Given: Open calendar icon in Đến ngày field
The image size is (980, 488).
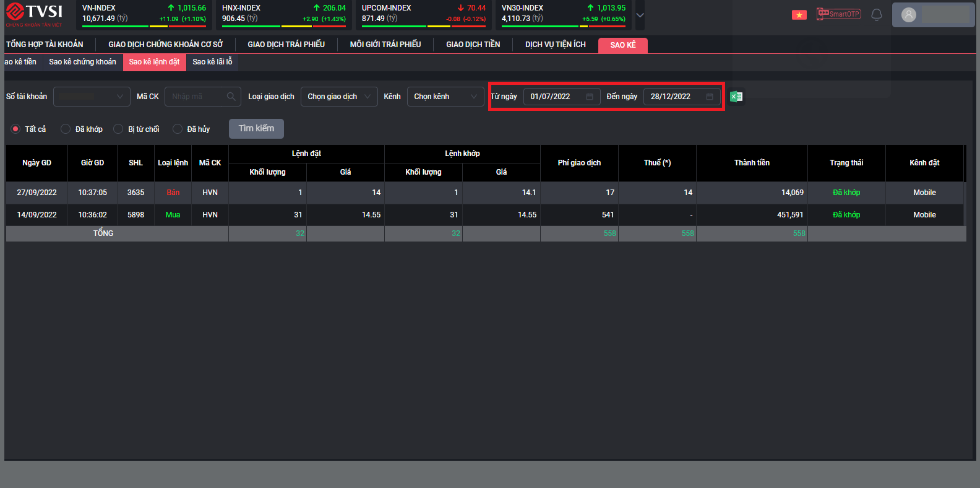Looking at the screenshot, I should coord(709,97).
